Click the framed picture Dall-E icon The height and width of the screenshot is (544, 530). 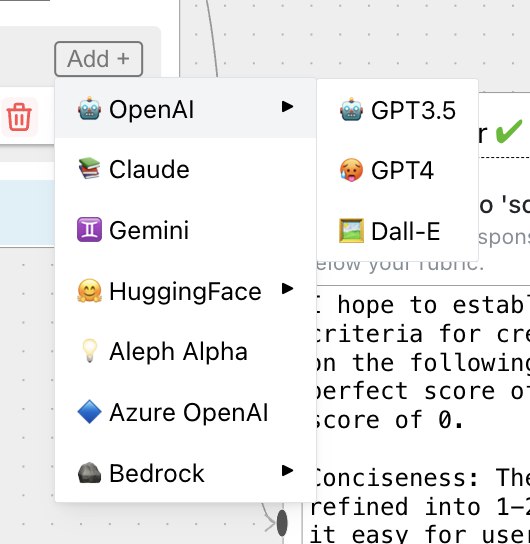[351, 230]
